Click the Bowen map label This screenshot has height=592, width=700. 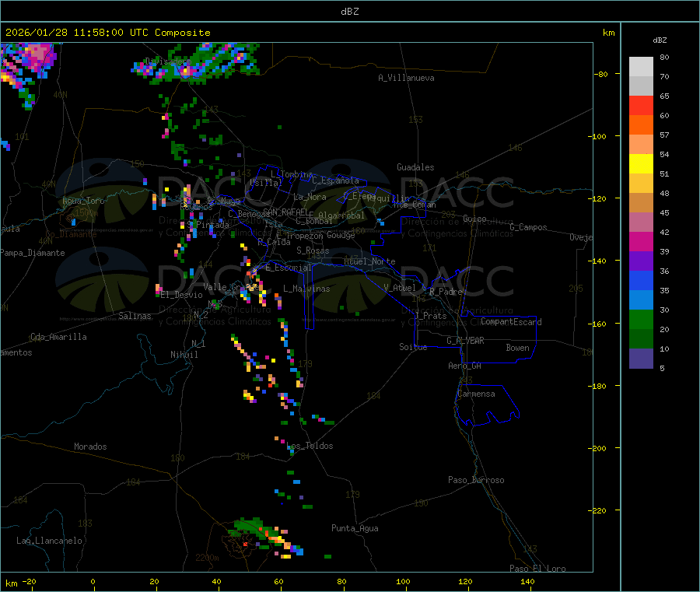point(517,348)
